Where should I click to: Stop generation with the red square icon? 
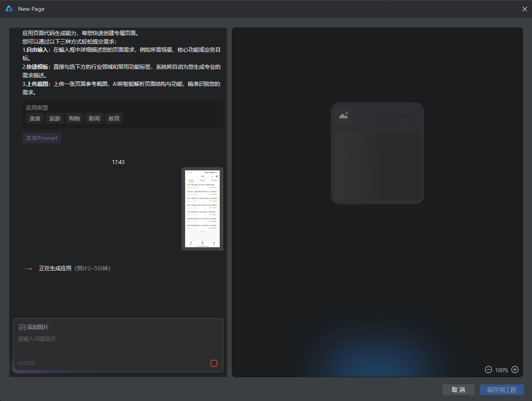(x=214, y=363)
